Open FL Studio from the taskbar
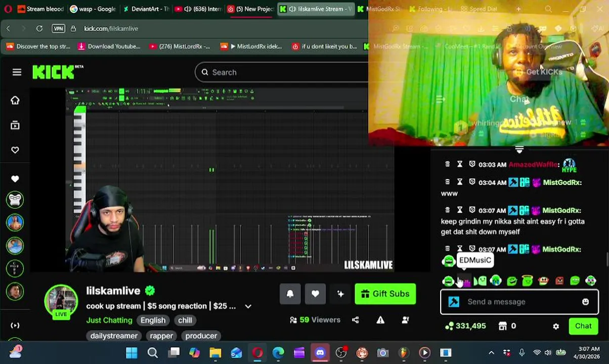The width and height of the screenshot is (609, 364). 404,352
